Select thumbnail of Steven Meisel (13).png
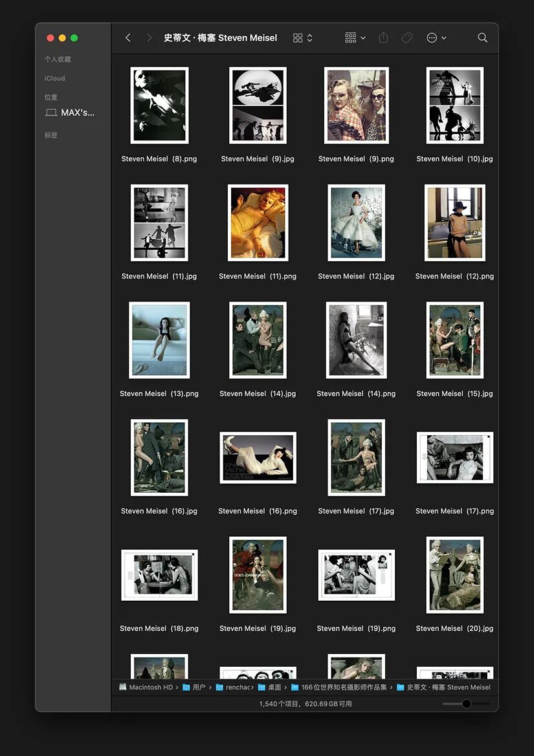The width and height of the screenshot is (534, 756). pos(159,340)
